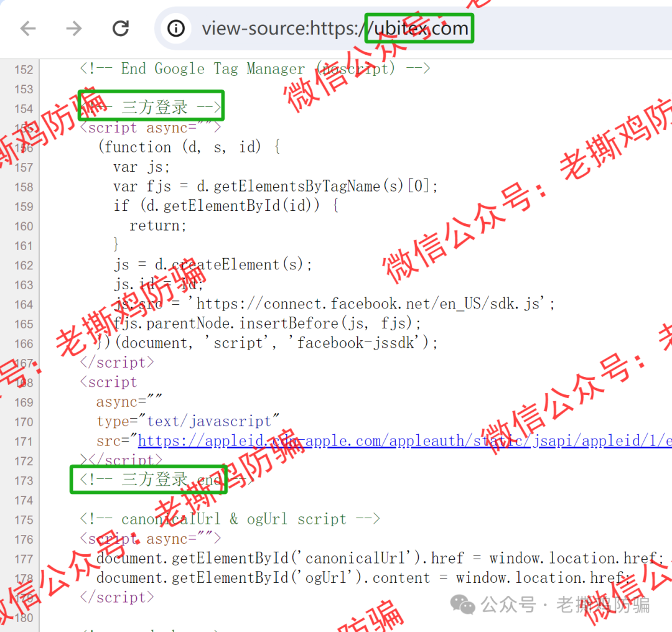Click the type="text/javascript" attribute
This screenshot has width=672, height=632.
[188, 422]
